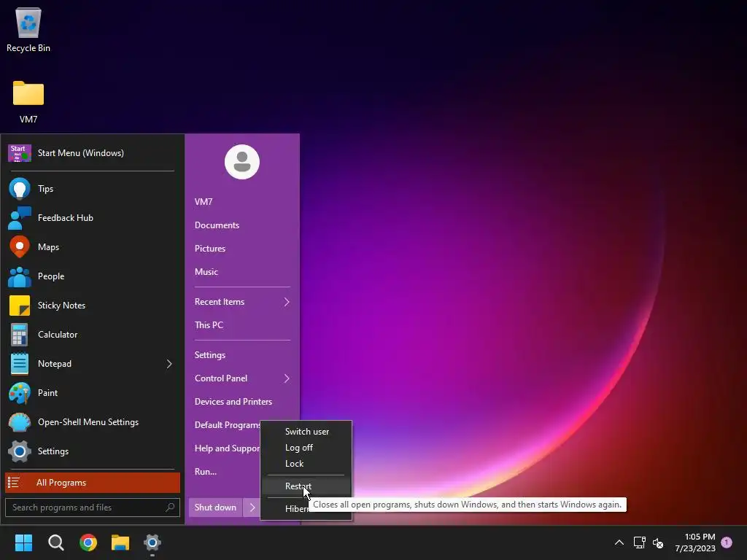
Task: Show hidden icons tray chevron
Action: click(x=619, y=542)
